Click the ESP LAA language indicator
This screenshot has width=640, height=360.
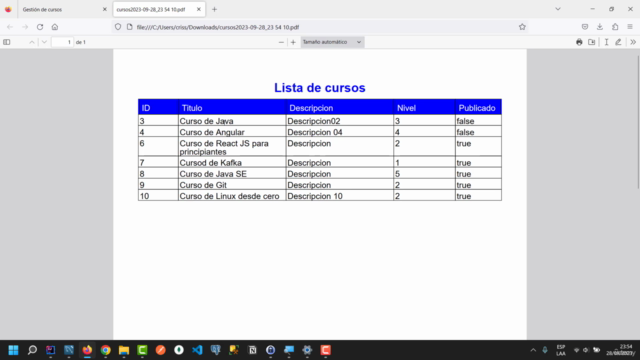click(x=561, y=350)
